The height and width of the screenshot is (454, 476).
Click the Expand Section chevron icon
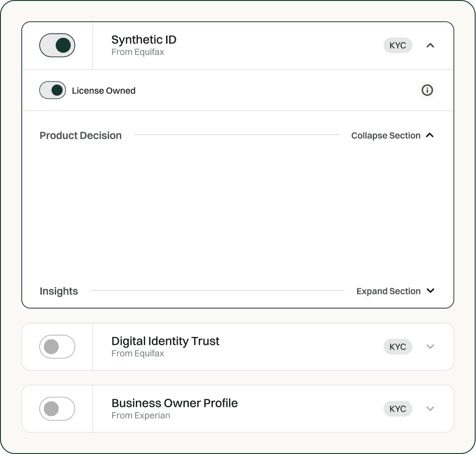430,291
